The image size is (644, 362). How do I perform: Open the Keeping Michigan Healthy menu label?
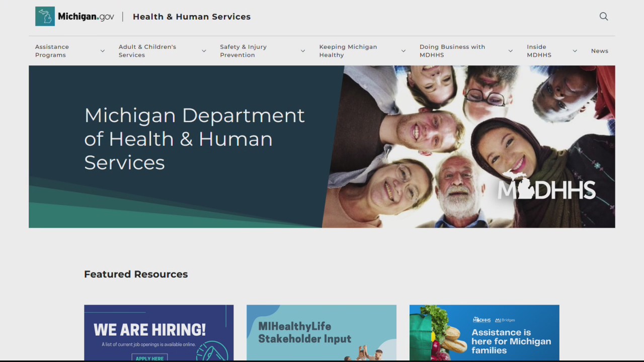348,51
